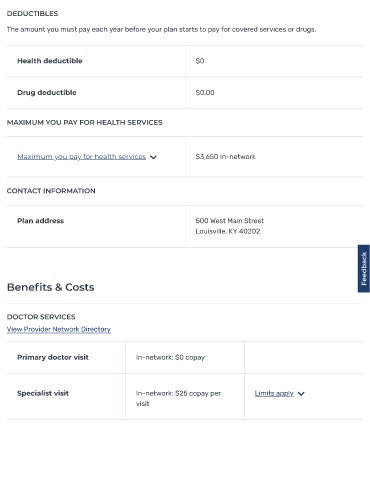Screen dimensions: 370x480
Task: Click the Benefits & Costs heading
Action: click(x=51, y=287)
